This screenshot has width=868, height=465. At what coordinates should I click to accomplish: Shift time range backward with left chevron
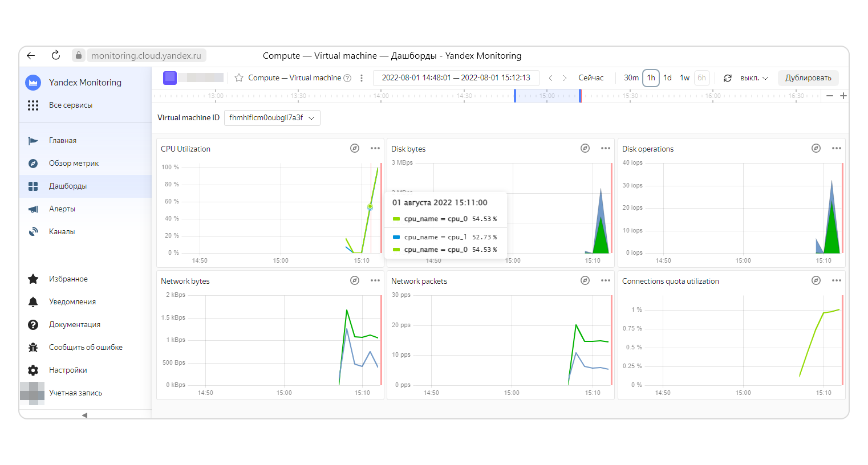550,78
